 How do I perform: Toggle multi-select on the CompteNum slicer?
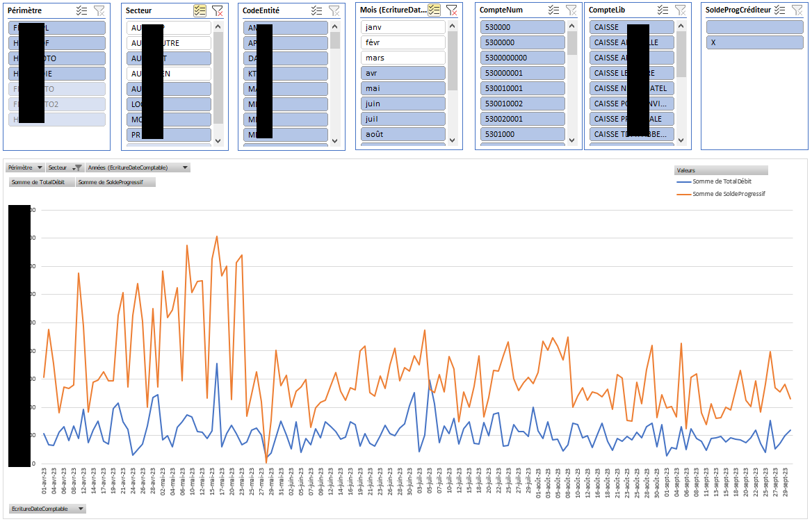click(x=554, y=10)
